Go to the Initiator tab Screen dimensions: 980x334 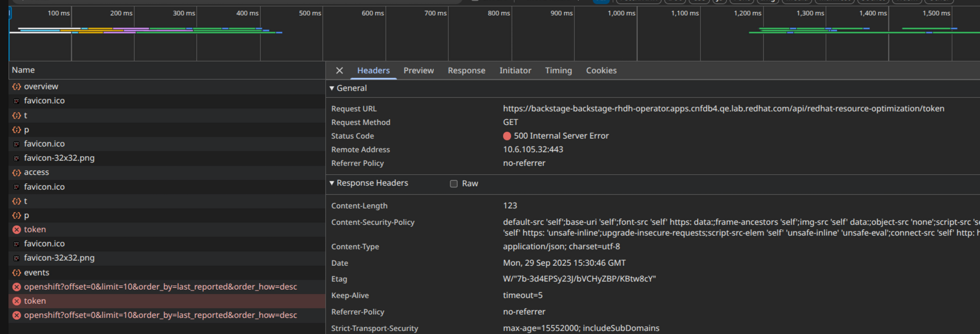tap(515, 70)
